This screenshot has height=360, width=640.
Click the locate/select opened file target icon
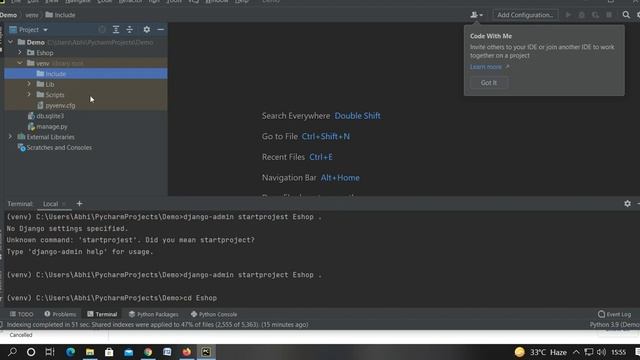pyautogui.click(x=102, y=30)
